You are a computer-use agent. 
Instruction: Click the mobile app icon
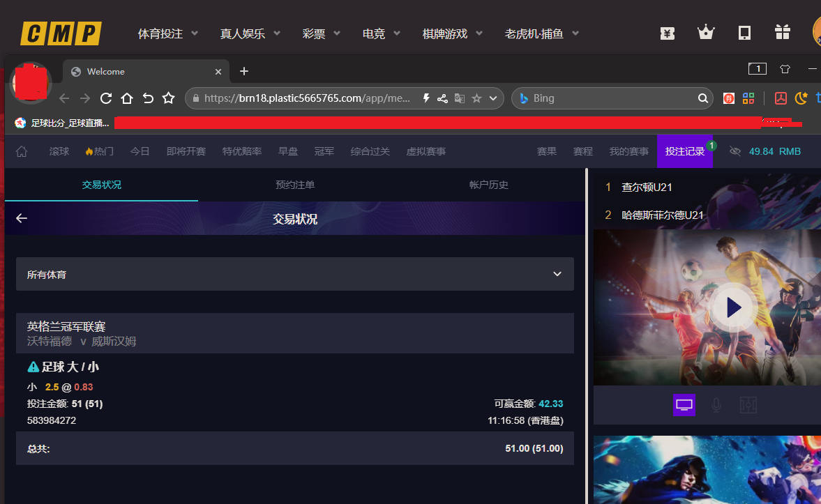pyautogui.click(x=744, y=32)
